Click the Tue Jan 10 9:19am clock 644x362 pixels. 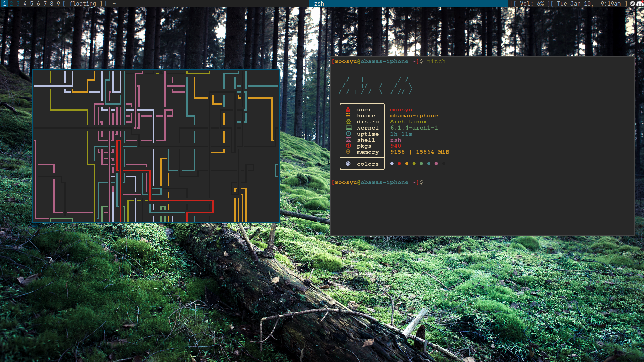[x=589, y=4]
